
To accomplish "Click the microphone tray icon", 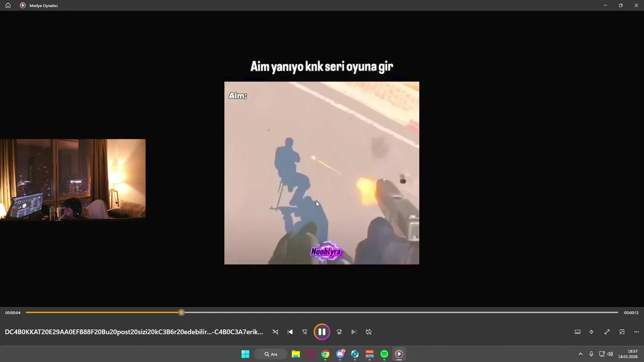I will 591,354.
